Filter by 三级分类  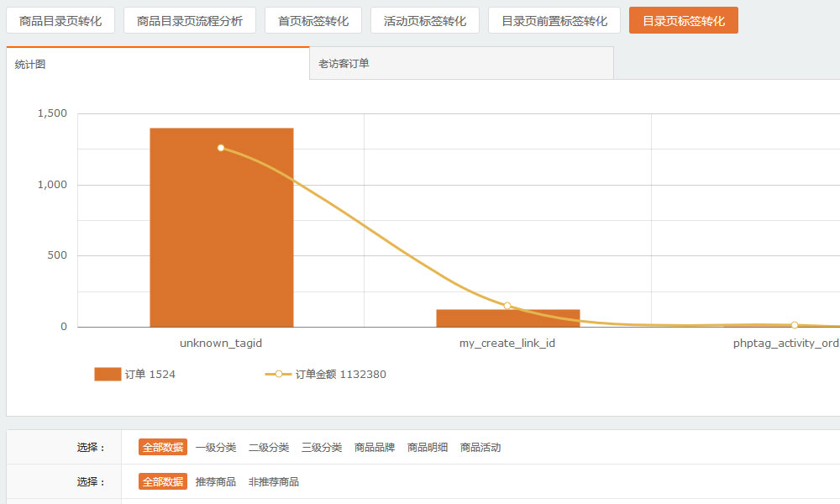click(x=322, y=447)
